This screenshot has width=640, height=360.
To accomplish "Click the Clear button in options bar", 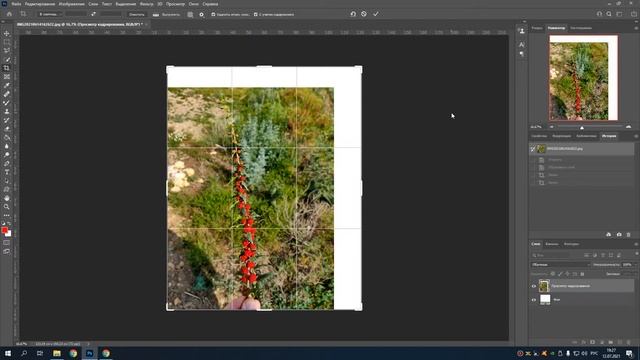I will click(x=137, y=14).
